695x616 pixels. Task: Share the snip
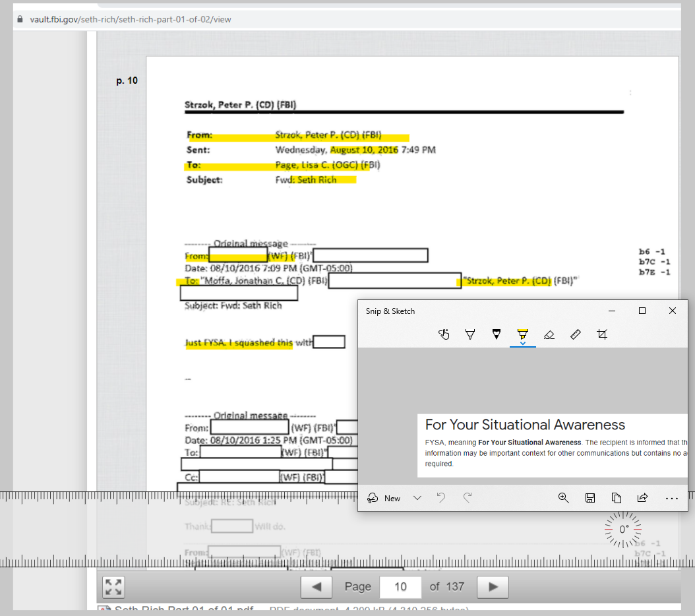click(642, 497)
